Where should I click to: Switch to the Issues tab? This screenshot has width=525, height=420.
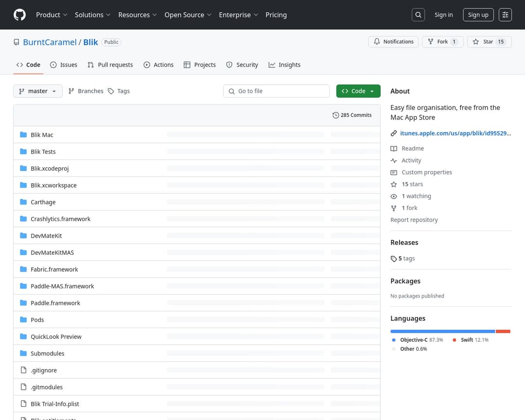[64, 65]
